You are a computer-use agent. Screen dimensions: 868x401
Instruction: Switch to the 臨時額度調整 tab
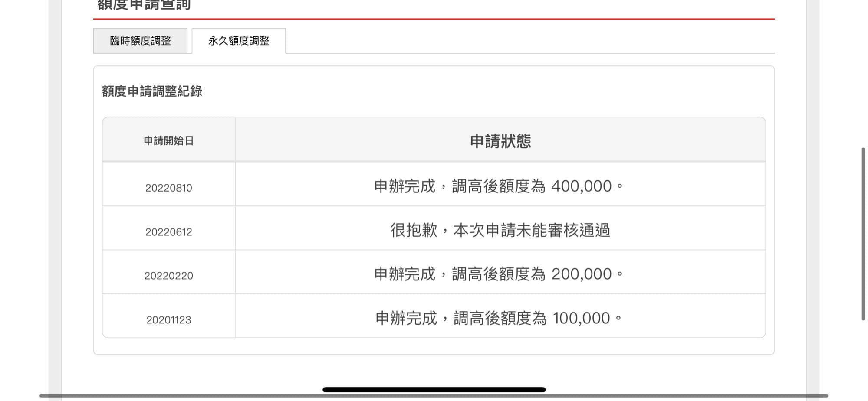pyautogui.click(x=140, y=41)
